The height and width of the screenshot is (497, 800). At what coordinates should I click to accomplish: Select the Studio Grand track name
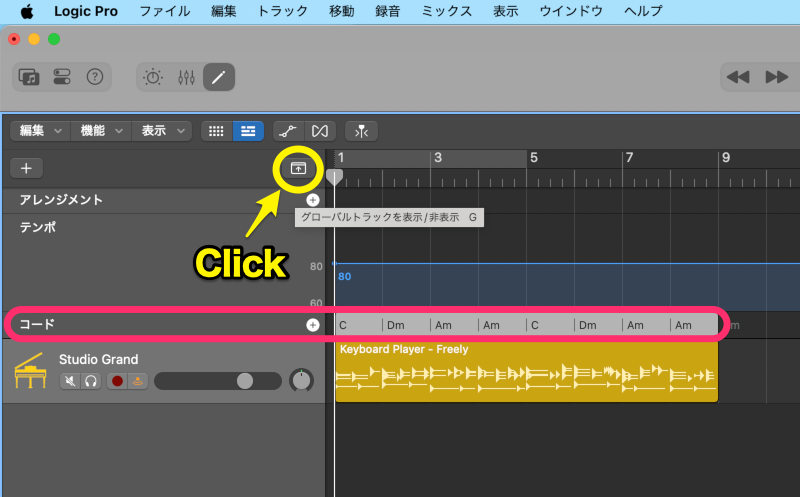click(x=98, y=359)
